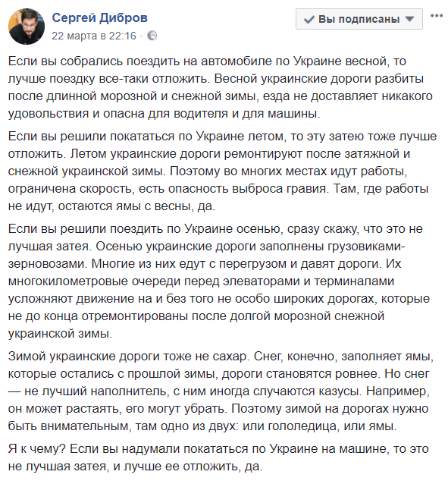Expand the dropdown arrow on Вы подписаны
448x484 pixels.
tap(409, 19)
